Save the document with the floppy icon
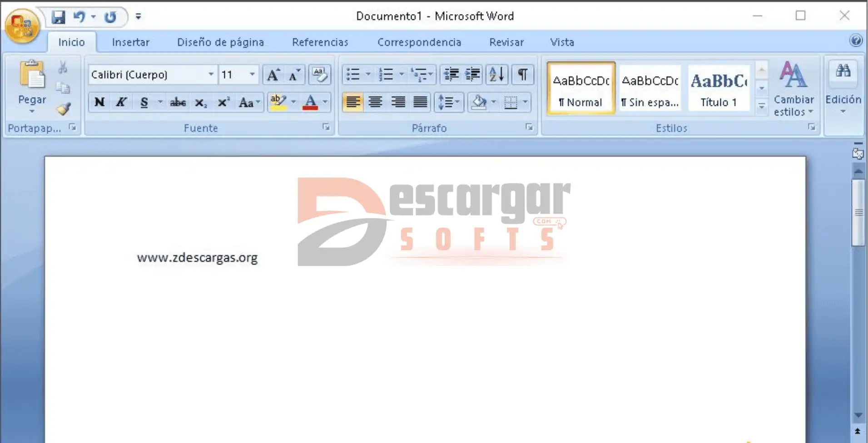 [x=58, y=17]
